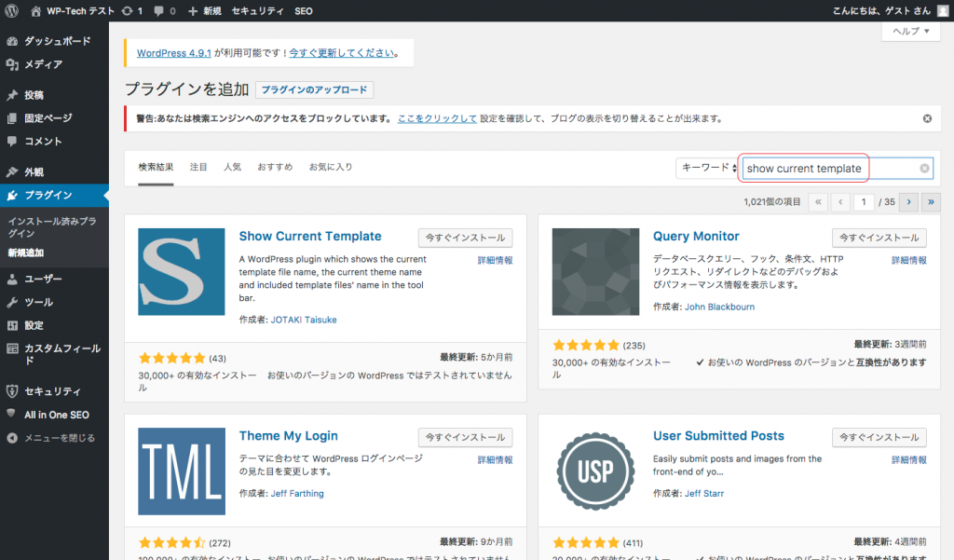Switch to the 注目 tab
The image size is (954, 560).
coord(198,168)
